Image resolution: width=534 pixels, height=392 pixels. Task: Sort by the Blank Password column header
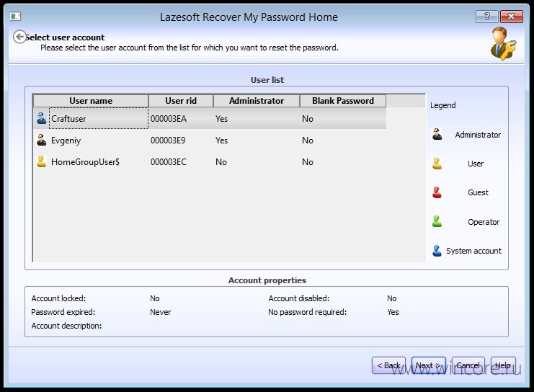coord(343,101)
